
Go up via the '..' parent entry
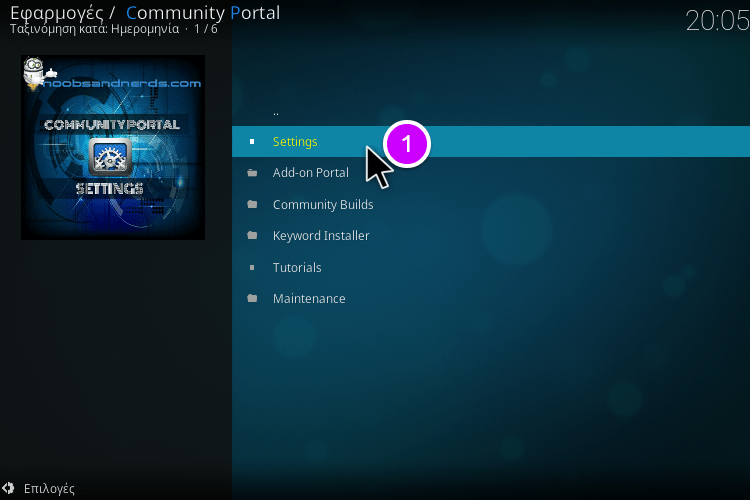point(491,113)
